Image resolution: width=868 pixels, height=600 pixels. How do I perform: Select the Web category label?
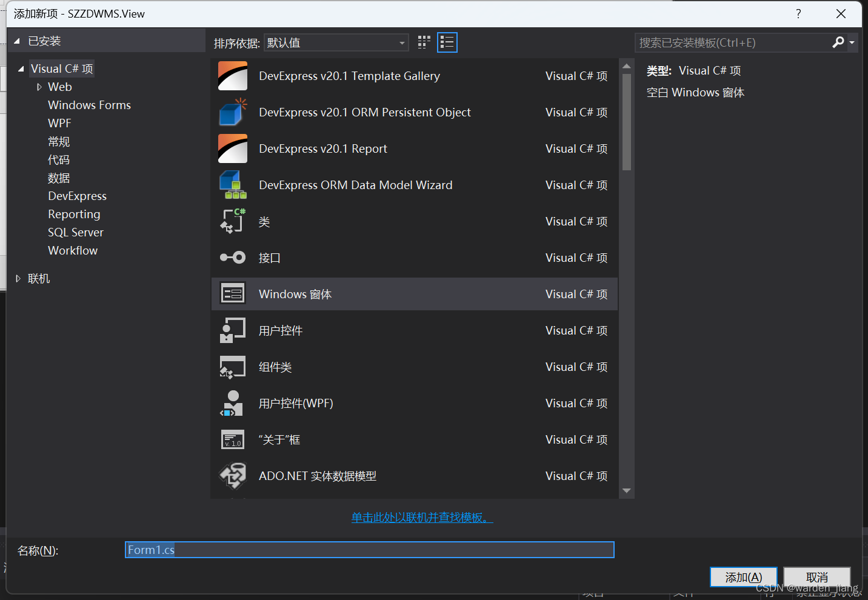[x=60, y=87]
